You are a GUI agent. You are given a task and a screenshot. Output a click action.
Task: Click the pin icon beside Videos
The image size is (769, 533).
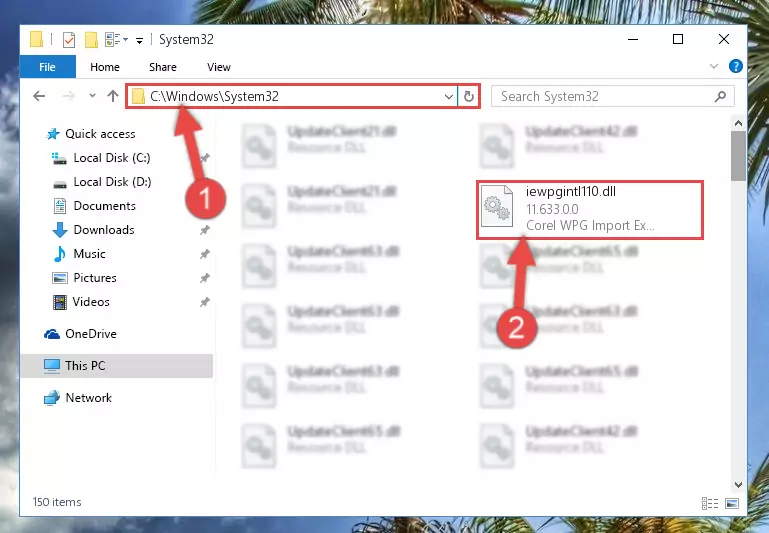[x=205, y=302]
